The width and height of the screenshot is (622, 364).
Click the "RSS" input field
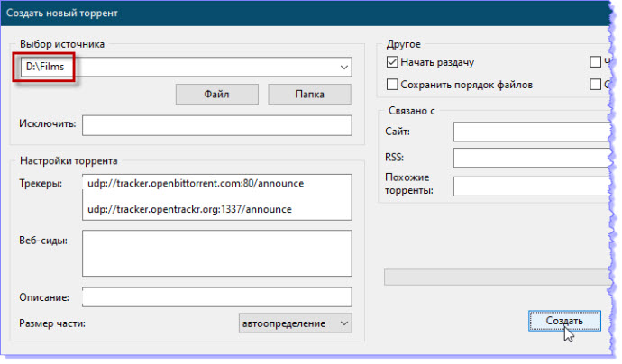click(x=532, y=158)
